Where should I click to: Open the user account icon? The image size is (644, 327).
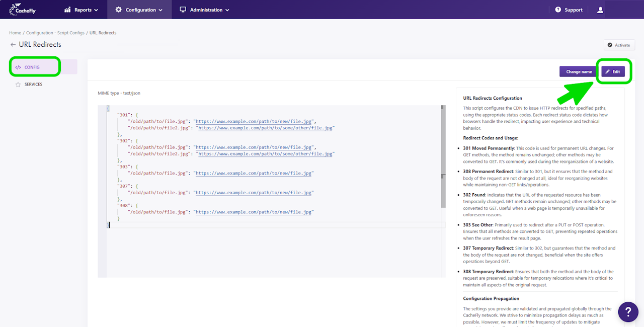pyautogui.click(x=600, y=10)
